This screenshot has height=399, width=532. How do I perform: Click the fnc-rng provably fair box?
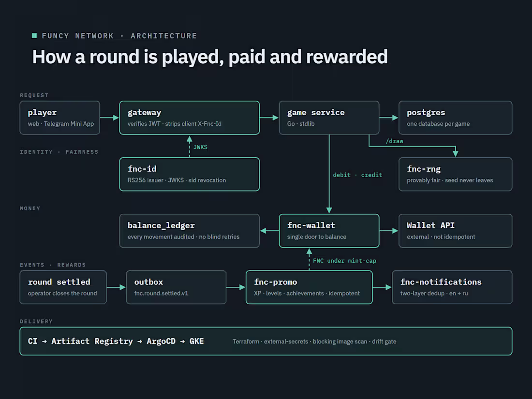[455, 175]
